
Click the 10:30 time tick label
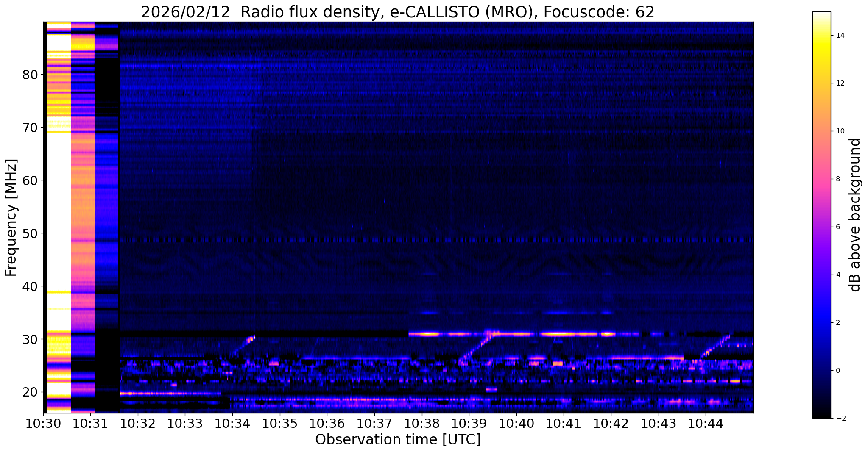tap(43, 423)
